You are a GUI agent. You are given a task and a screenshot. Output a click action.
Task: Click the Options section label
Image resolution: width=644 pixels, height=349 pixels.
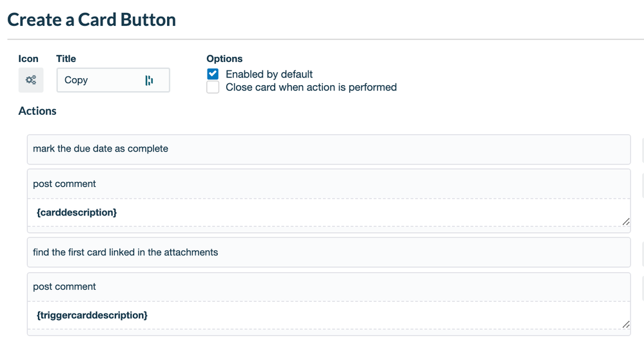point(224,59)
